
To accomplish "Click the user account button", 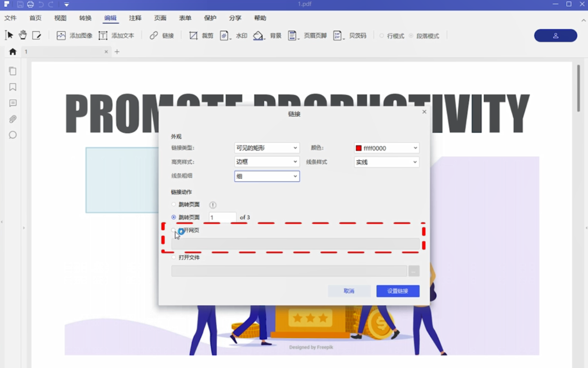I will click(555, 36).
